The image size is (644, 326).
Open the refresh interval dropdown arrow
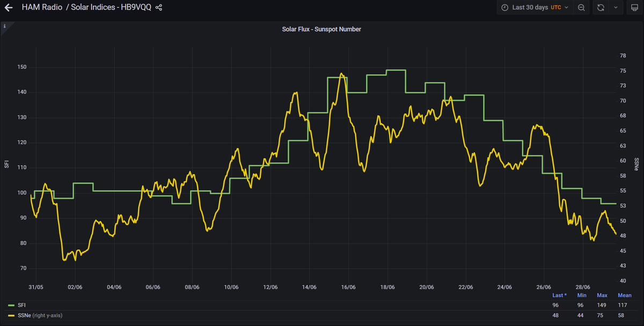pyautogui.click(x=616, y=8)
